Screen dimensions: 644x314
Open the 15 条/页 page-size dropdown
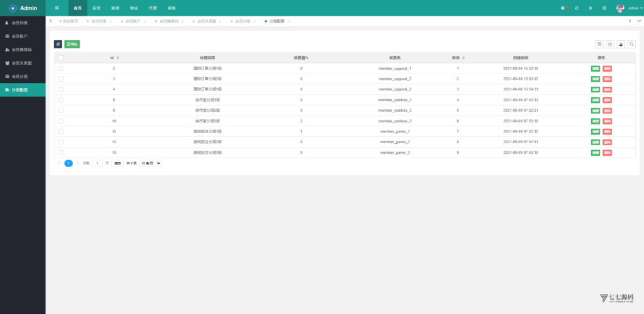click(x=151, y=163)
